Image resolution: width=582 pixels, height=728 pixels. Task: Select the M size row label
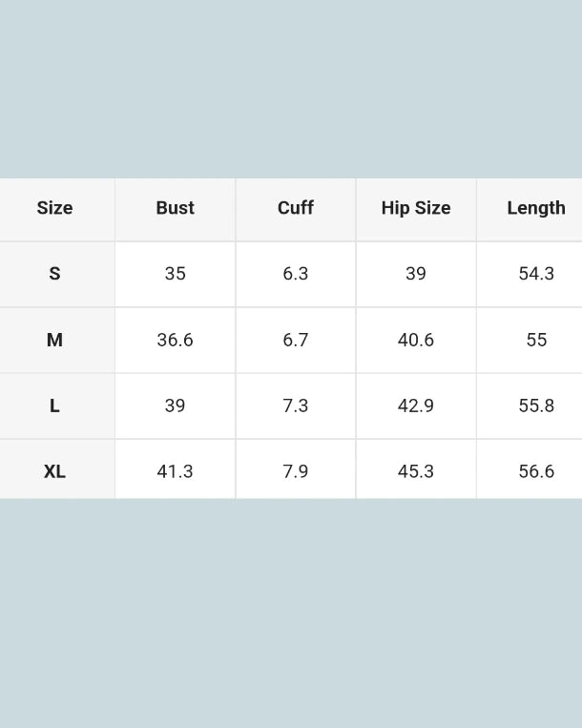click(x=54, y=340)
